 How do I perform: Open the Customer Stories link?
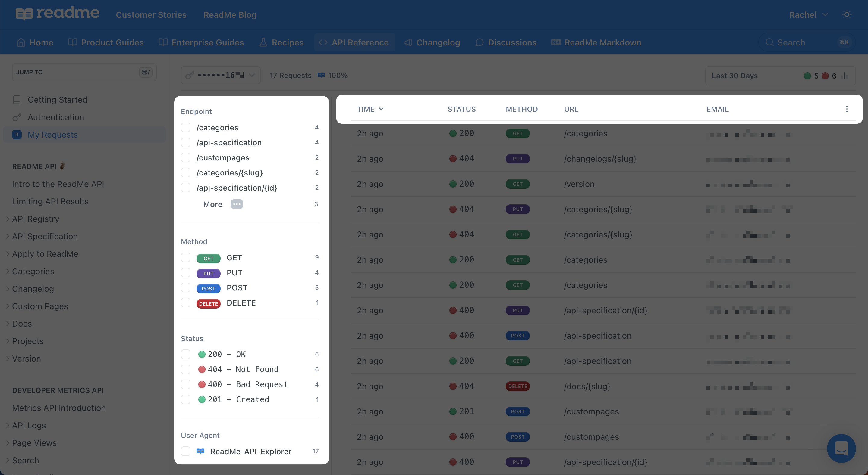coord(151,15)
